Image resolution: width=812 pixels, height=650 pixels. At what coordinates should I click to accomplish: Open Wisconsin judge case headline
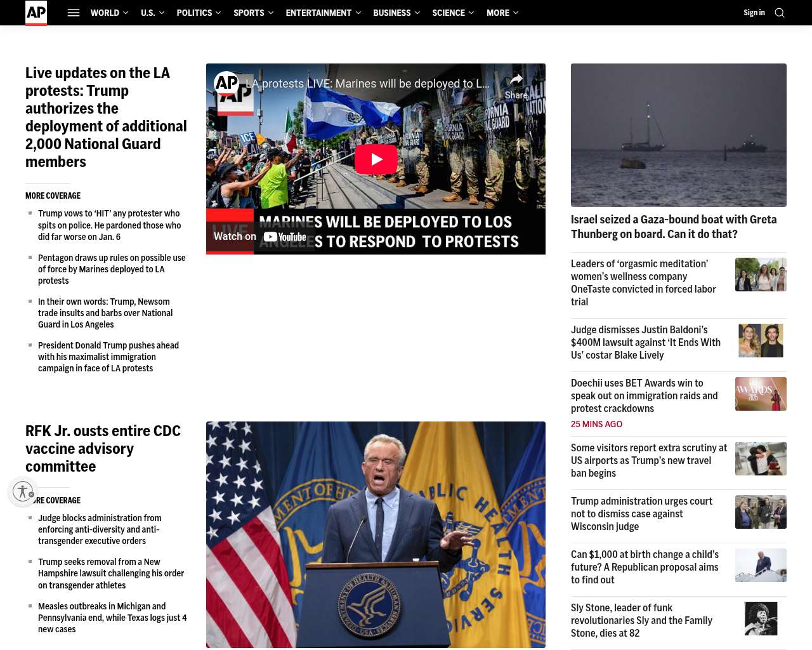click(641, 514)
